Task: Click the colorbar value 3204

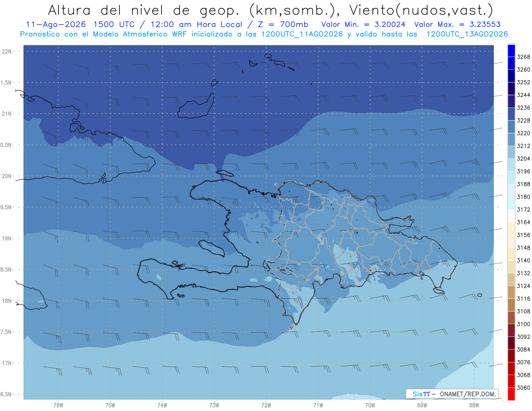Action: tap(524, 159)
